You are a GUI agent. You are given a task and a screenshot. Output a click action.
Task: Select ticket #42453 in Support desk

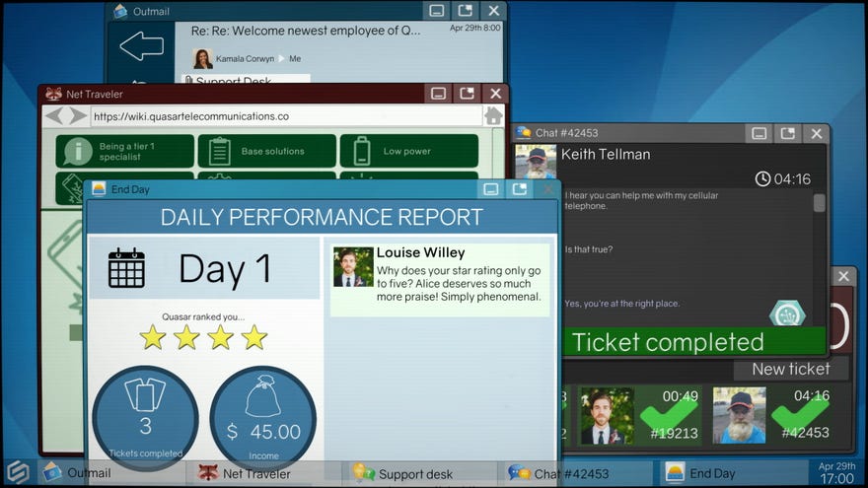771,415
